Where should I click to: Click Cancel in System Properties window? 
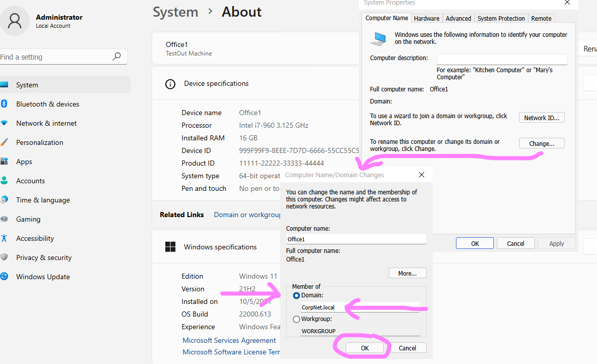tap(516, 243)
